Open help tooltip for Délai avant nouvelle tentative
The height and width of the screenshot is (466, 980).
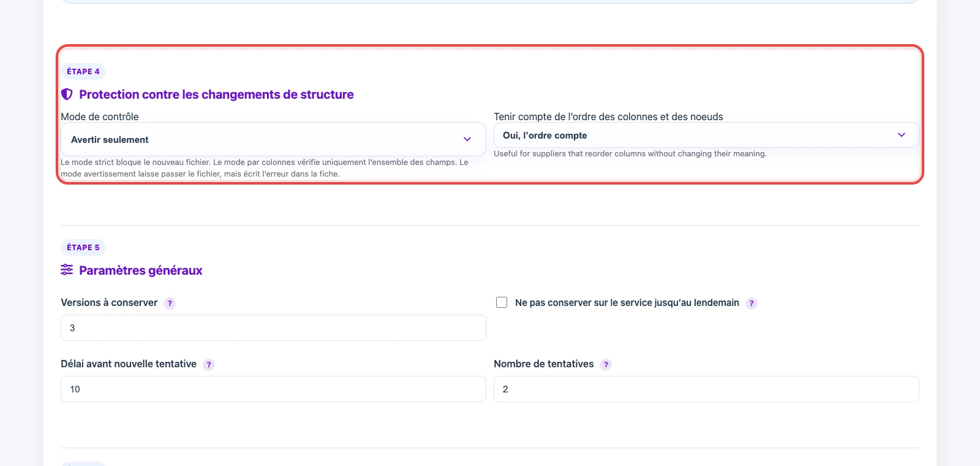tap(209, 364)
